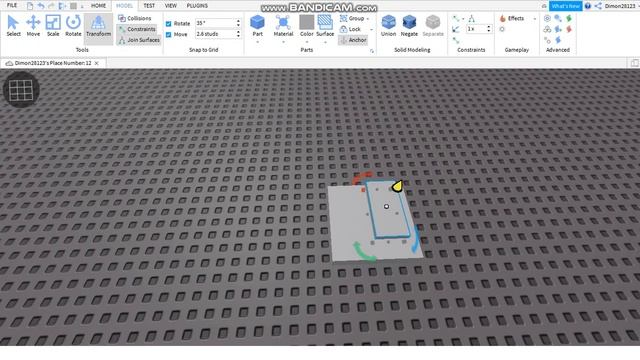Click the redo arrow in quick access bar

point(51,6)
